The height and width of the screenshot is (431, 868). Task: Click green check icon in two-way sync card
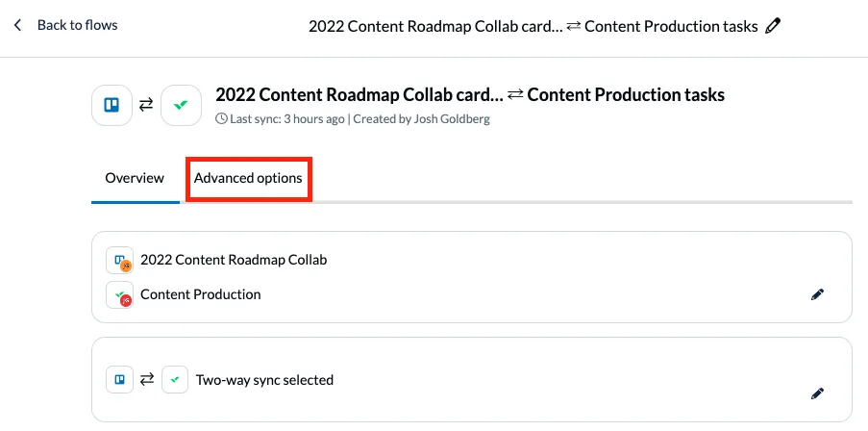[174, 380]
